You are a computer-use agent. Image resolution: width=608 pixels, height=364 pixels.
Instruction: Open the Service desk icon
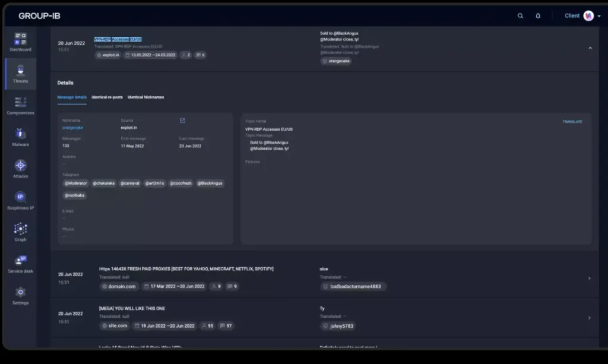tap(20, 262)
